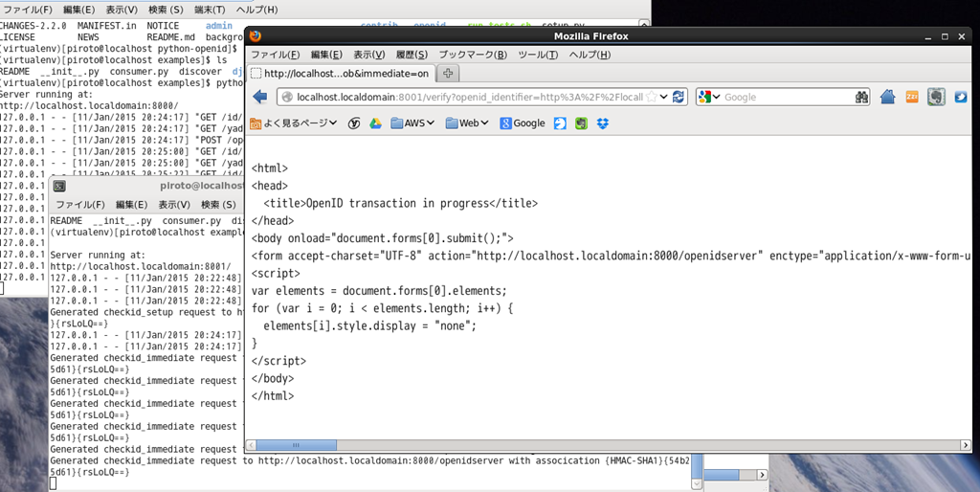Open a new tab with plus button
The image size is (980, 492).
(x=449, y=73)
